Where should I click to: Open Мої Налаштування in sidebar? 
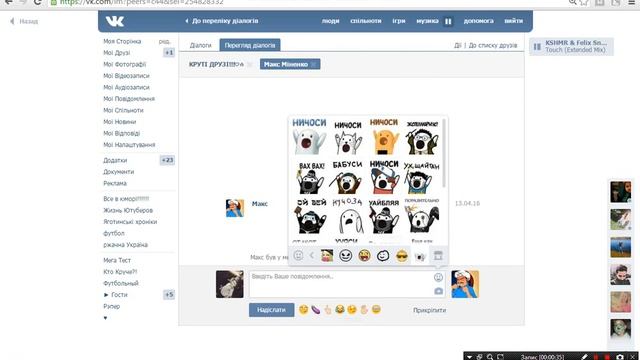click(129, 144)
